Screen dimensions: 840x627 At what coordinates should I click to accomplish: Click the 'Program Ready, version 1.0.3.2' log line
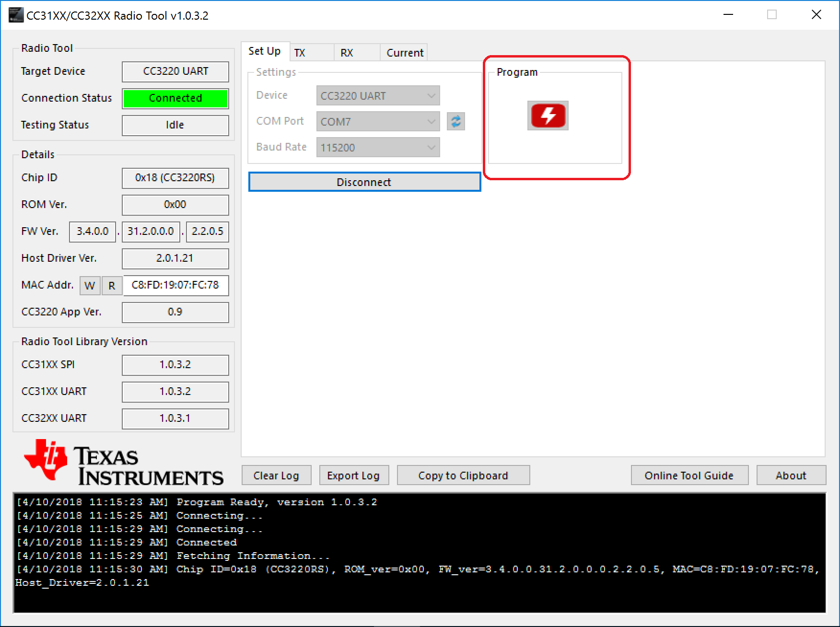coord(197,502)
